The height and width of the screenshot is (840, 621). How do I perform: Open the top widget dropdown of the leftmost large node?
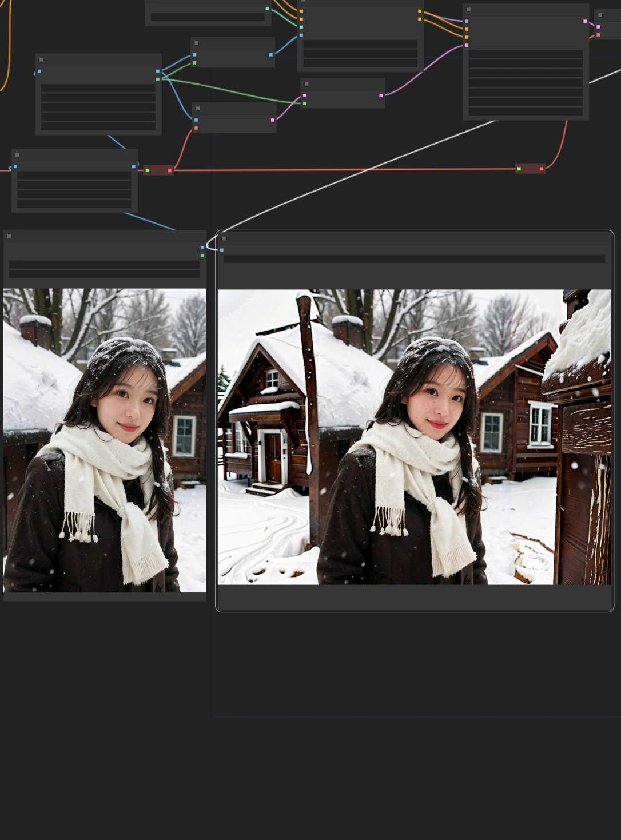(97, 89)
